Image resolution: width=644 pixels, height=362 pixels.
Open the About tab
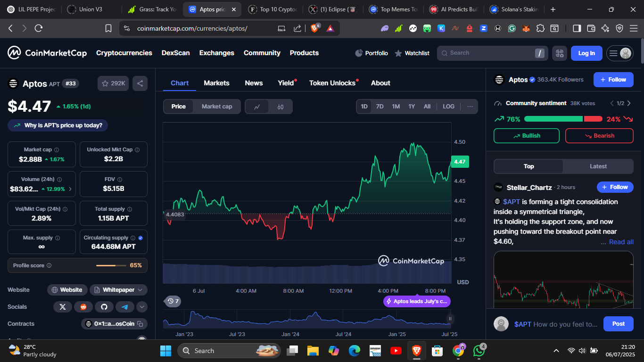[x=380, y=83]
